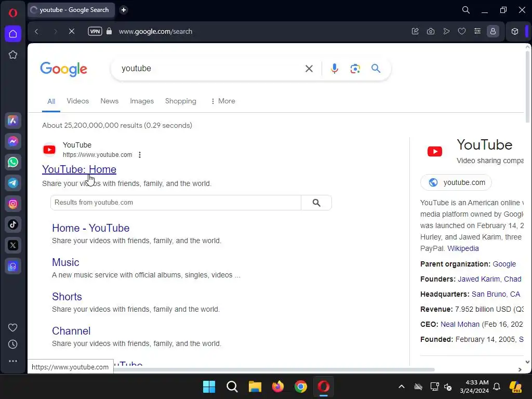This screenshot has width=532, height=399.
Task: Switch to the Images results tab
Action: point(142,101)
